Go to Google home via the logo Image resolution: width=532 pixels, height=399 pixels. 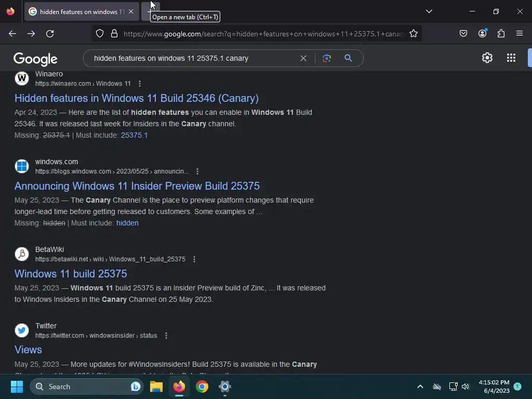coord(35,59)
